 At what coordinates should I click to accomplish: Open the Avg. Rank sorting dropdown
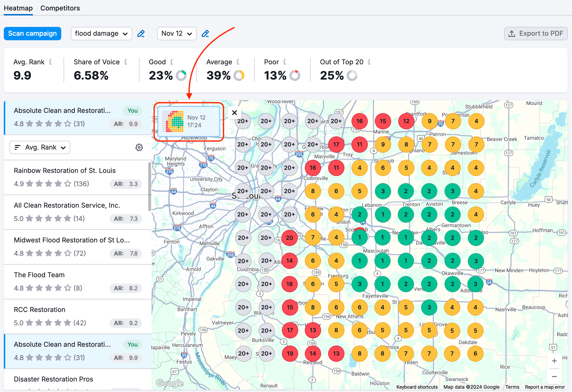(40, 147)
